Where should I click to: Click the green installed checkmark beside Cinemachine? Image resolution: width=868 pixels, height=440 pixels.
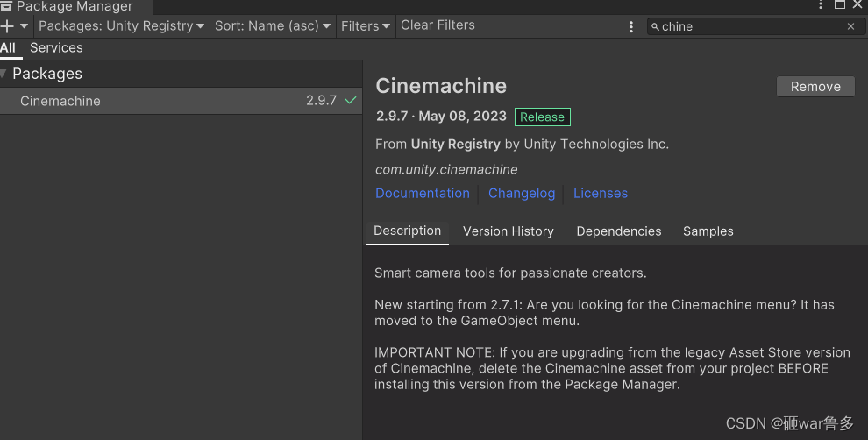[x=351, y=101]
